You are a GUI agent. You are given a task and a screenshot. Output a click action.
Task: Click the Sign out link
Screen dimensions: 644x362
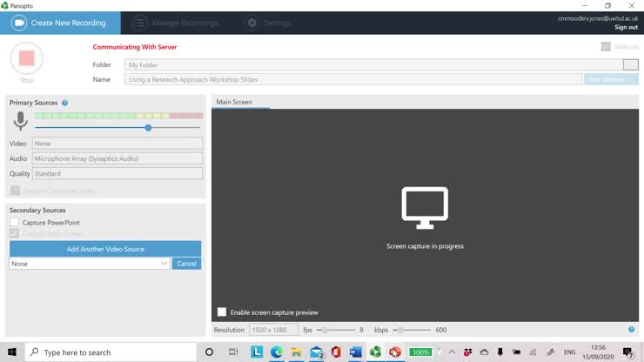[625, 28]
